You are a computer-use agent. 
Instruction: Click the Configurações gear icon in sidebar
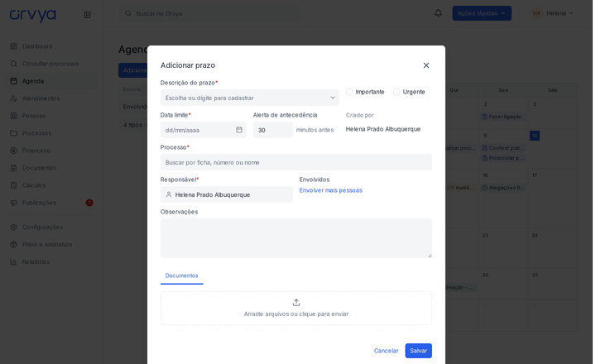(14, 227)
